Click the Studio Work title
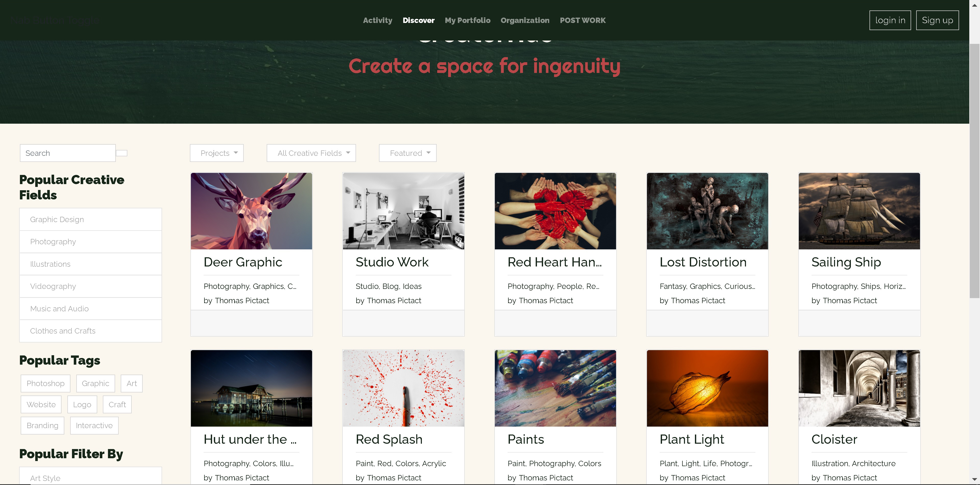The height and width of the screenshot is (485, 980). pyautogui.click(x=392, y=262)
